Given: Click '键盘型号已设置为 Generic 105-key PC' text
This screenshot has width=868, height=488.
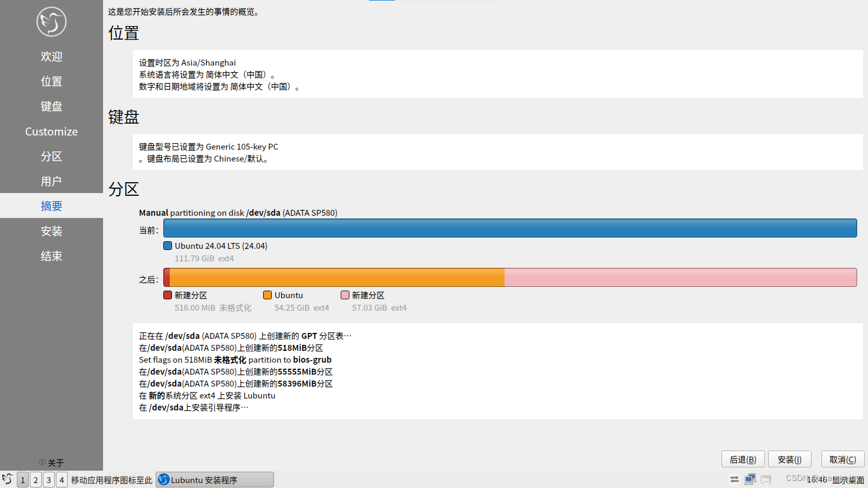Looking at the screenshot, I should click(x=208, y=147).
